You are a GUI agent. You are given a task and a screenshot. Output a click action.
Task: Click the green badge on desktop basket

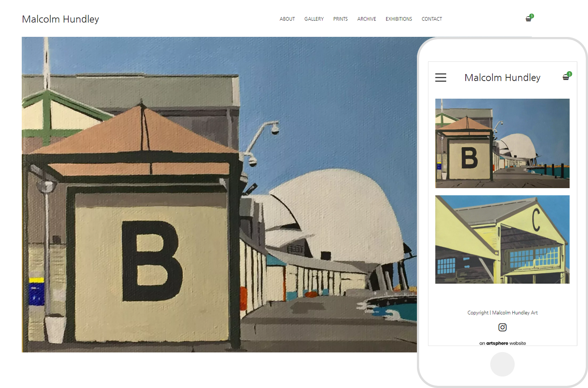pos(532,16)
